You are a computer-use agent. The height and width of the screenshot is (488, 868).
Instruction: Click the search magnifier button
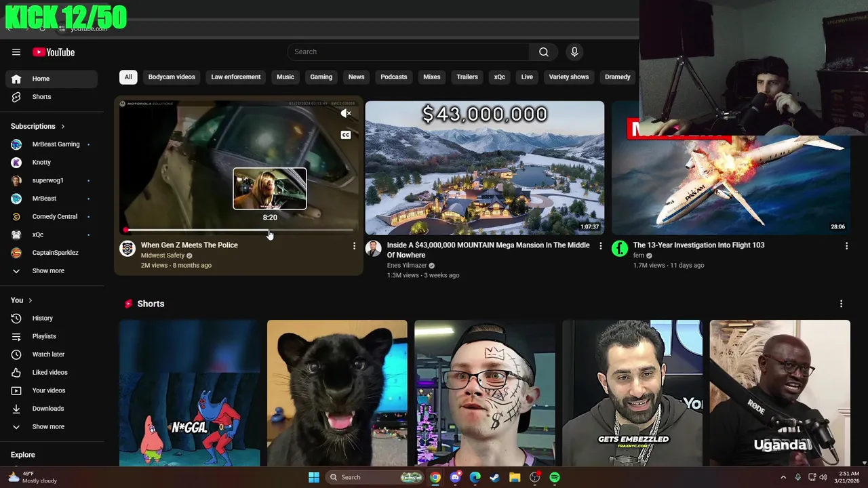coord(544,52)
